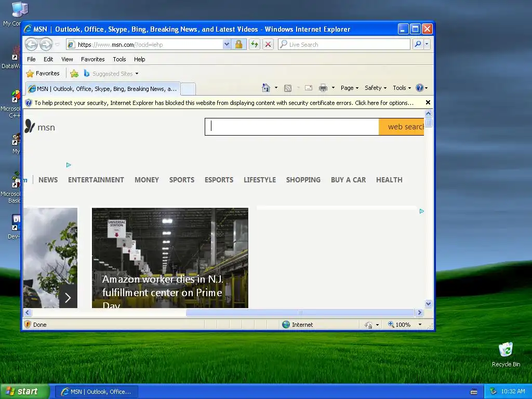Open the HEALTH section link
Screen dimensions: 532x399
tap(389, 180)
